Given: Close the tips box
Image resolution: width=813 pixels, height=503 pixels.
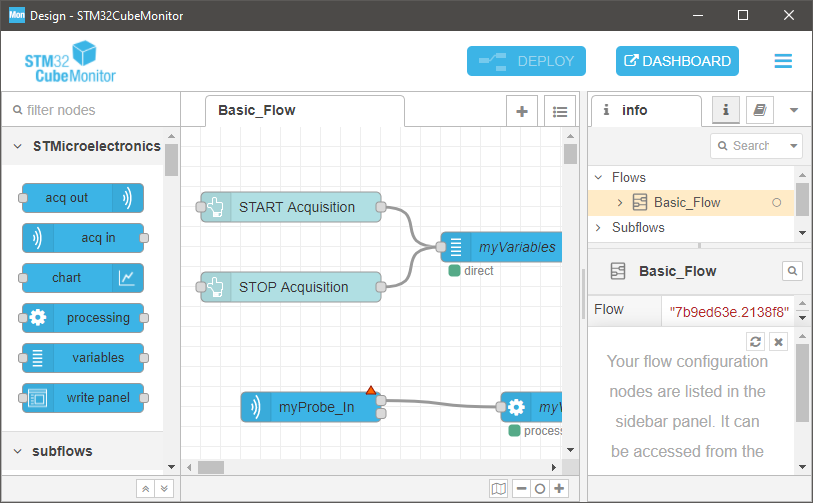Looking at the screenshot, I should (x=778, y=342).
